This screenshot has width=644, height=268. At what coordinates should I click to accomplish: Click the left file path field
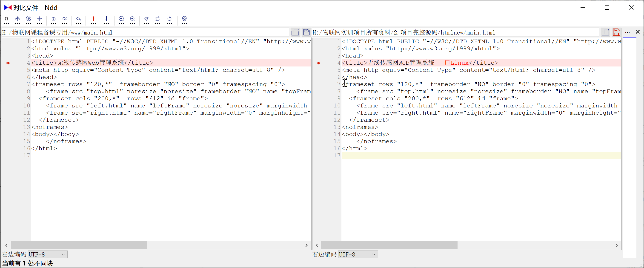point(145,32)
